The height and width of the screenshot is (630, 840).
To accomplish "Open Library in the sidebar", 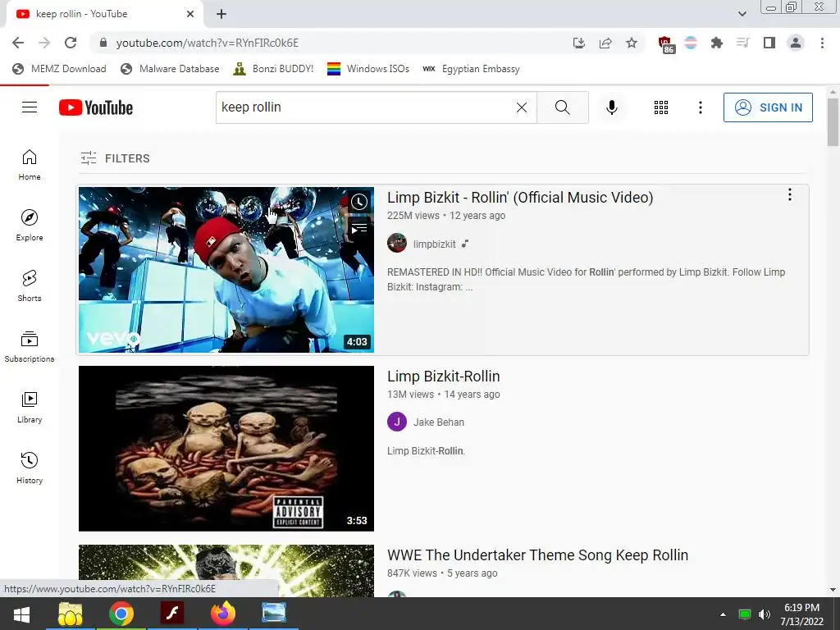I will point(30,407).
